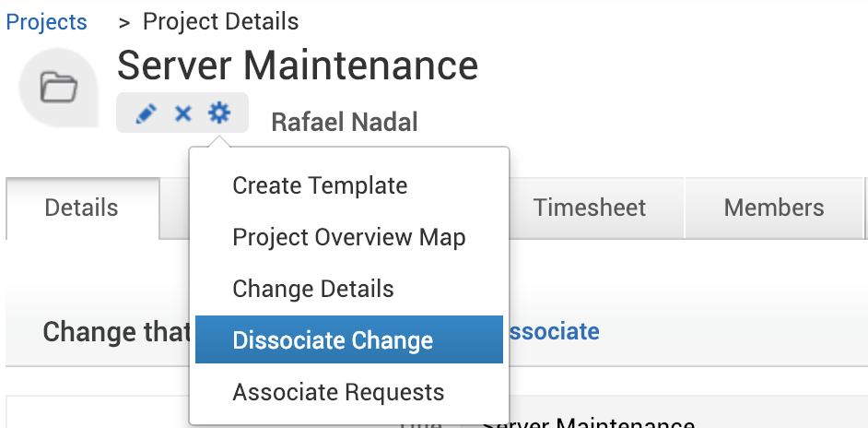
Task: Open the gear actions menu icon
Action: (219, 113)
